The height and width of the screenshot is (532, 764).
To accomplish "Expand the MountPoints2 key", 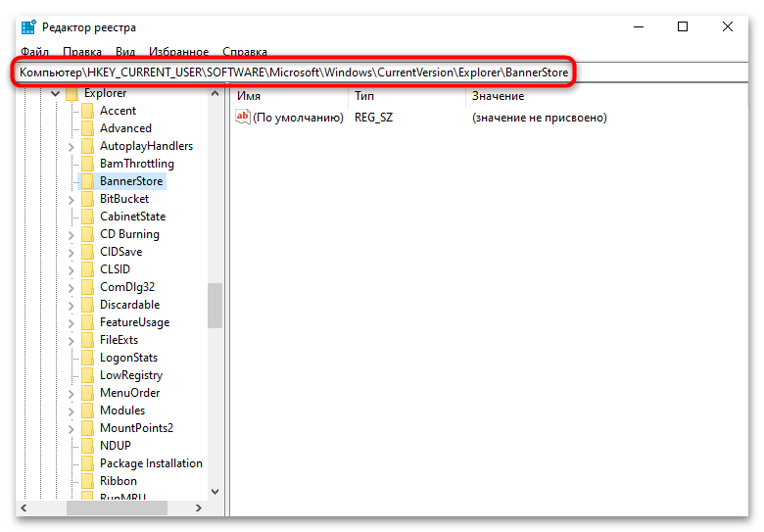I will (x=72, y=429).
